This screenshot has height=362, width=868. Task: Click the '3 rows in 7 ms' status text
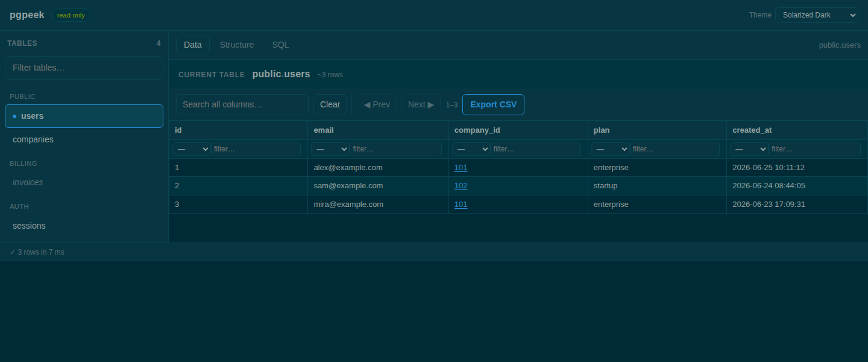37,252
